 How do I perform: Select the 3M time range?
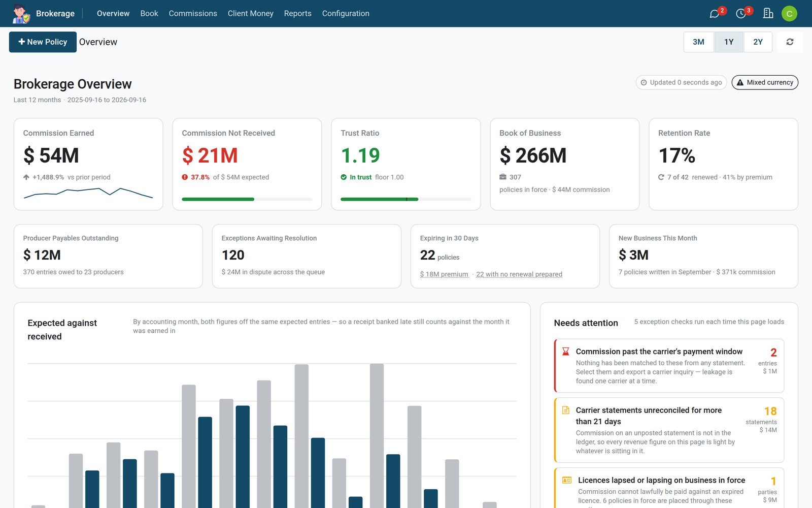coord(698,42)
